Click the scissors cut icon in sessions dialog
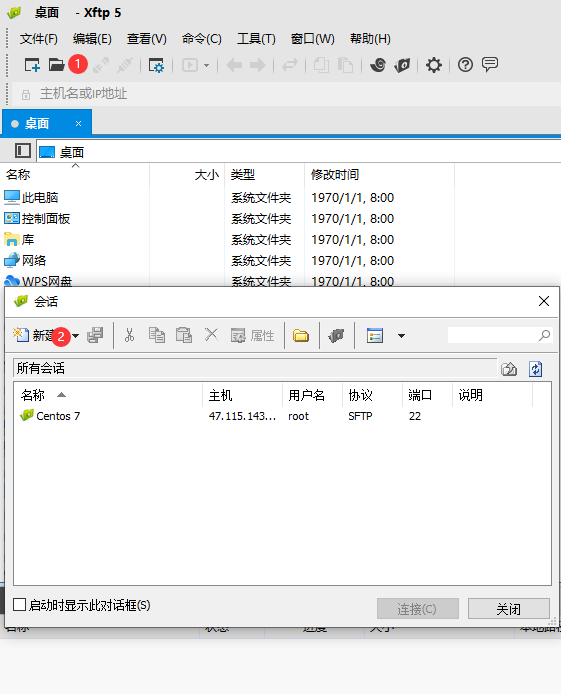The height and width of the screenshot is (694, 561). (x=129, y=335)
